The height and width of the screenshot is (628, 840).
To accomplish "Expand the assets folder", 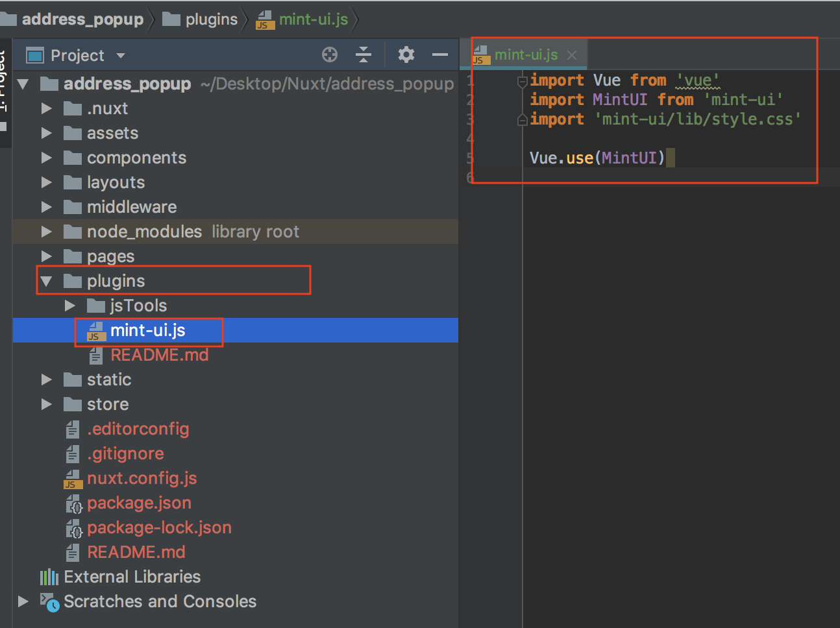I will click(x=46, y=133).
